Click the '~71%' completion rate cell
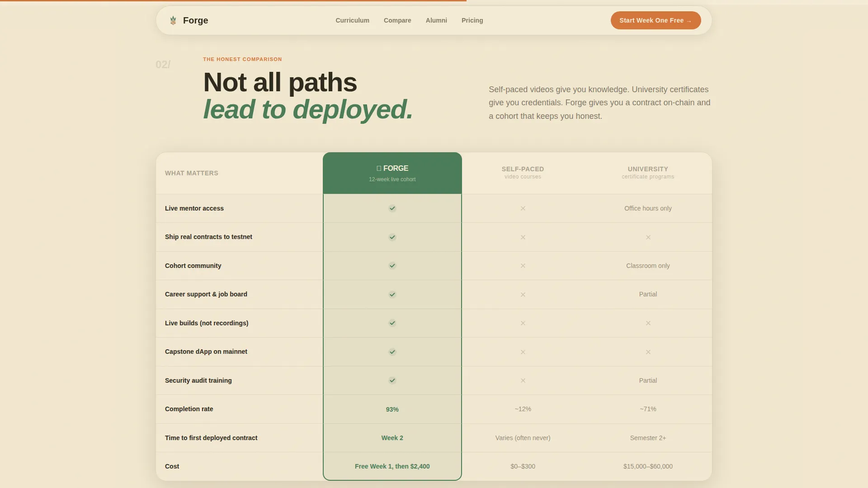 (x=648, y=409)
